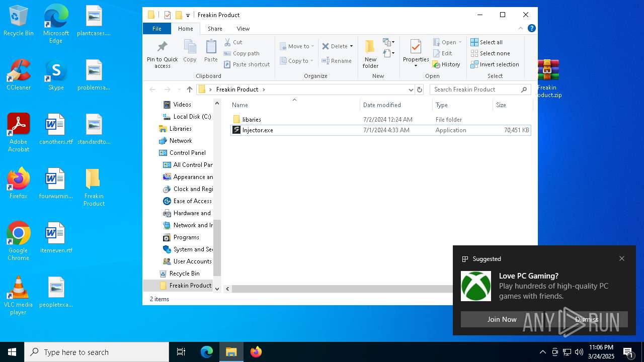Expand address bar history dropdown

[x=411, y=89]
